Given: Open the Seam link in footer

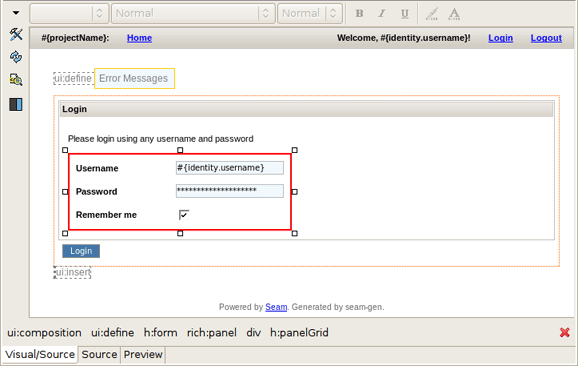Looking at the screenshot, I should [276, 307].
